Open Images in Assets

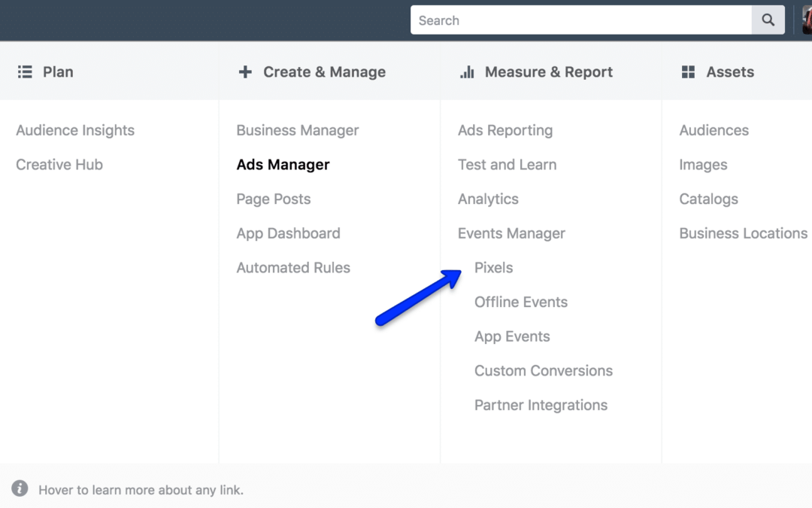pyautogui.click(x=703, y=164)
